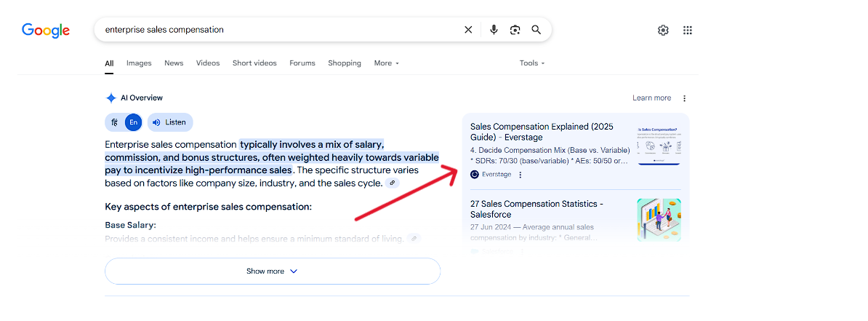868x321 pixels.
Task: Open AI Overview three-dot menu
Action: tap(684, 98)
